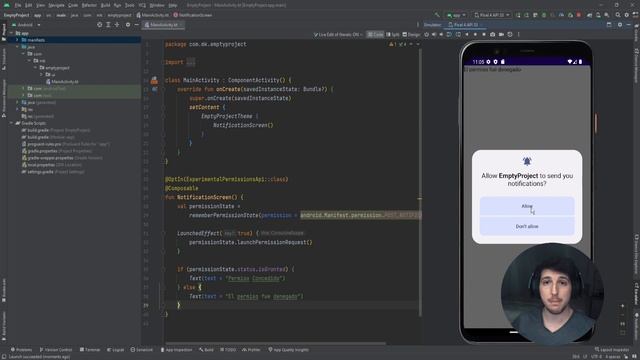Open the app run configuration dropdown

click(x=456, y=15)
